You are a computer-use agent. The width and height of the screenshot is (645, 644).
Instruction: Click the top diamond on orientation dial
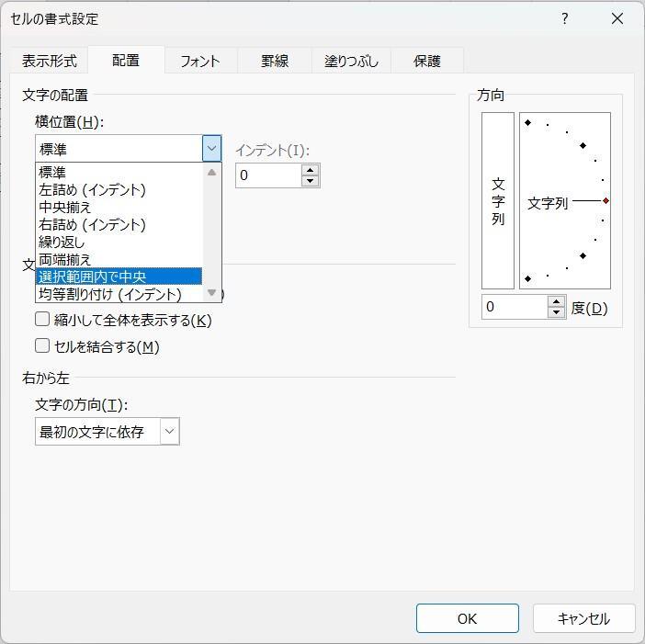point(528,122)
